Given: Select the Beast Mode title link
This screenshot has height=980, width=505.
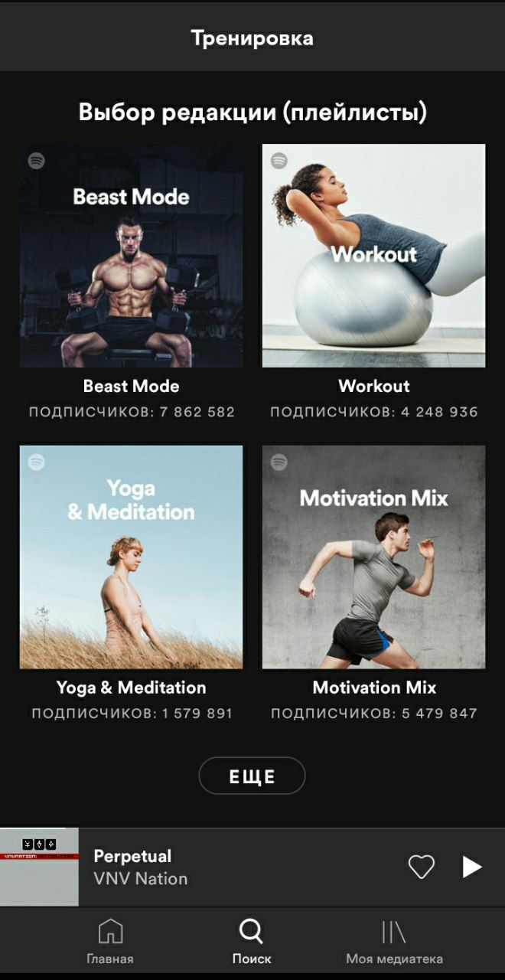Looking at the screenshot, I should click(132, 386).
